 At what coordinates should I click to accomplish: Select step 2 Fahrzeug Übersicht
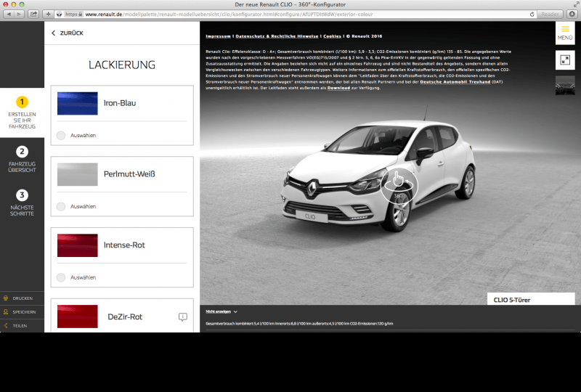(x=22, y=159)
